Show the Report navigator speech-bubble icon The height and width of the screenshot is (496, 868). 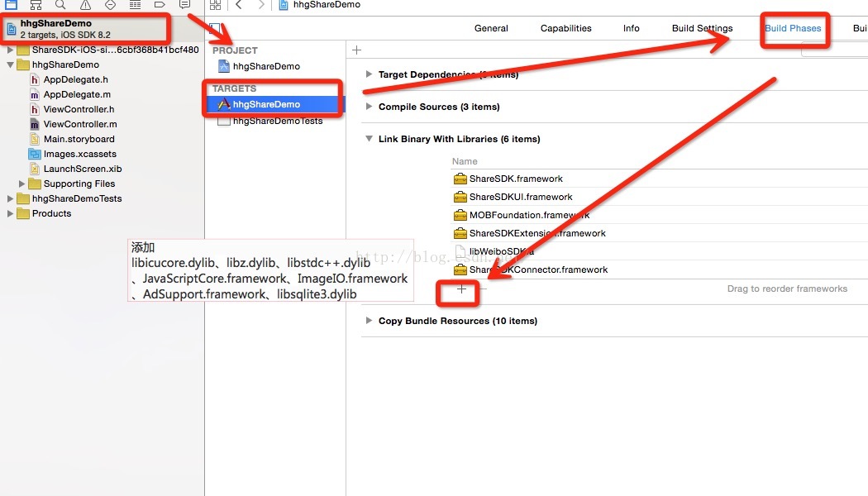pyautogui.click(x=185, y=4)
